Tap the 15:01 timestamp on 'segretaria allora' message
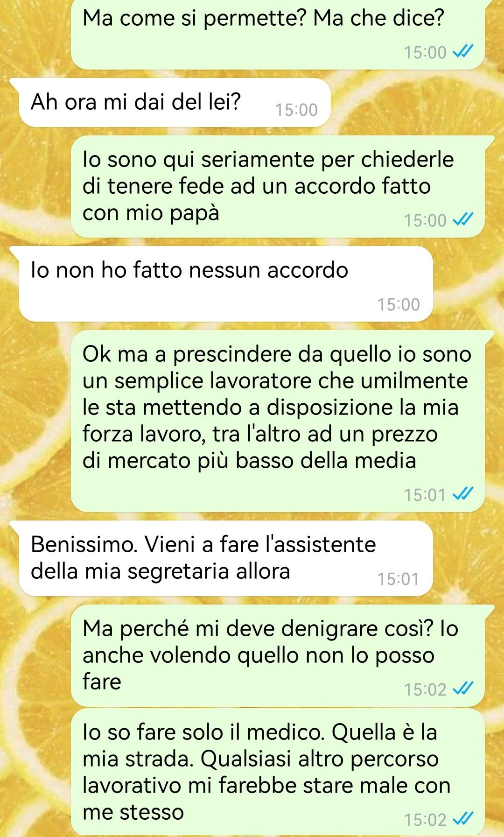504x837 pixels. (x=399, y=579)
